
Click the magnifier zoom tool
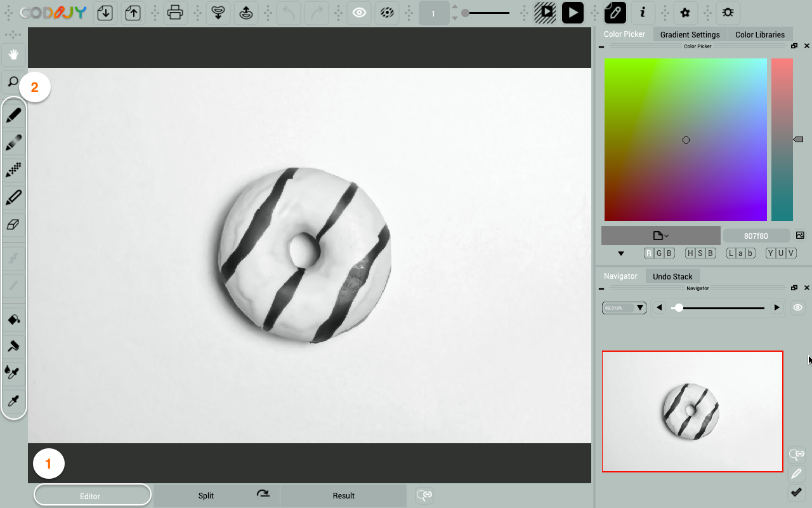(13, 82)
